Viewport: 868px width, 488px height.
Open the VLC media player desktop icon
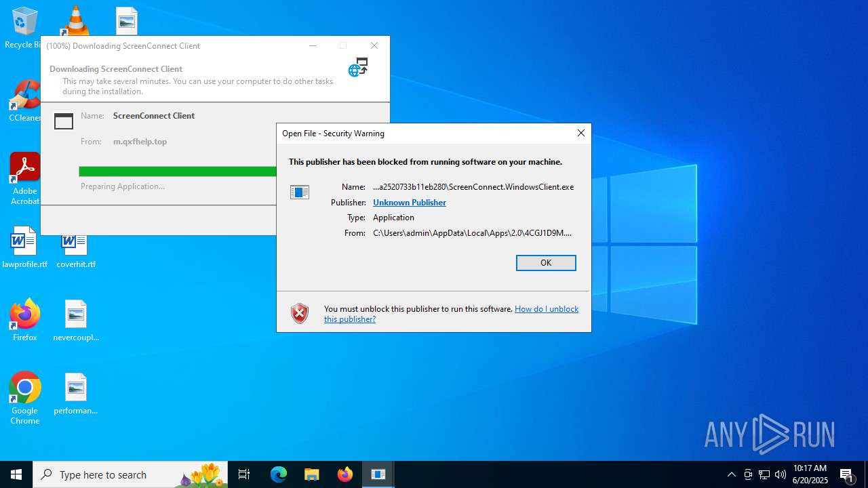coord(75,21)
